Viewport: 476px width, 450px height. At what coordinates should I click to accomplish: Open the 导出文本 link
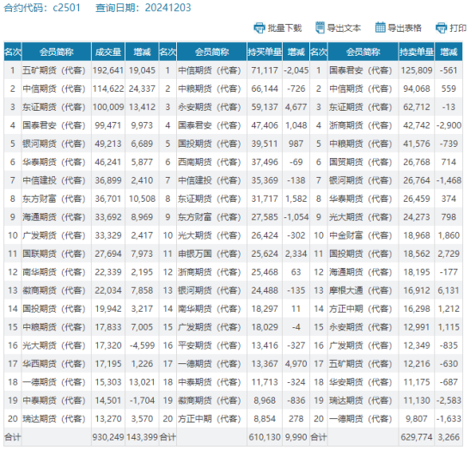pyautogui.click(x=344, y=28)
